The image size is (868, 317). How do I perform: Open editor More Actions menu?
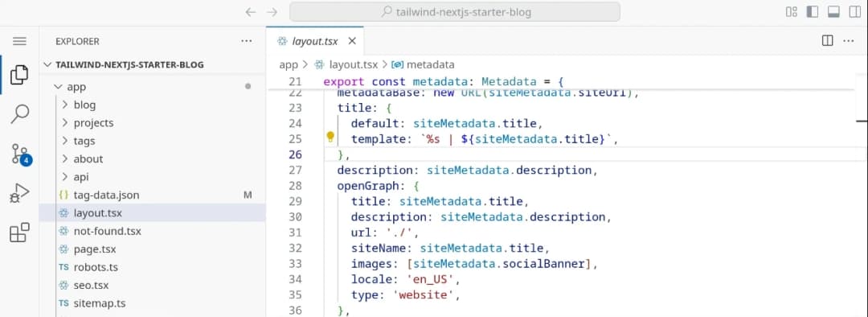click(848, 41)
